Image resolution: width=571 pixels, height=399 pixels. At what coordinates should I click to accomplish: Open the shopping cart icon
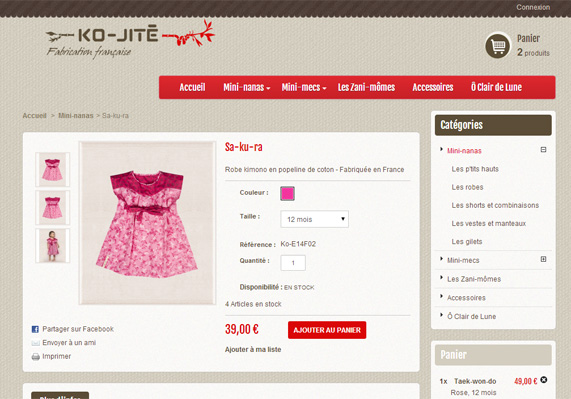[498, 46]
